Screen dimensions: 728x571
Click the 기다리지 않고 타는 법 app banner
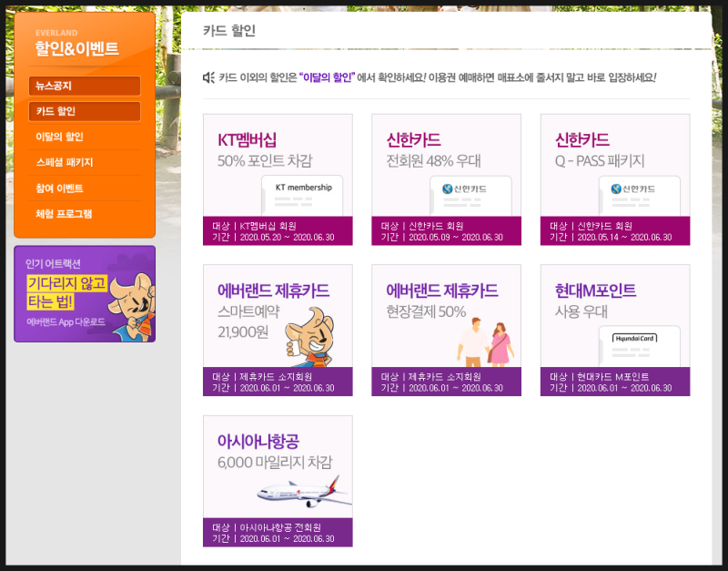[85, 294]
